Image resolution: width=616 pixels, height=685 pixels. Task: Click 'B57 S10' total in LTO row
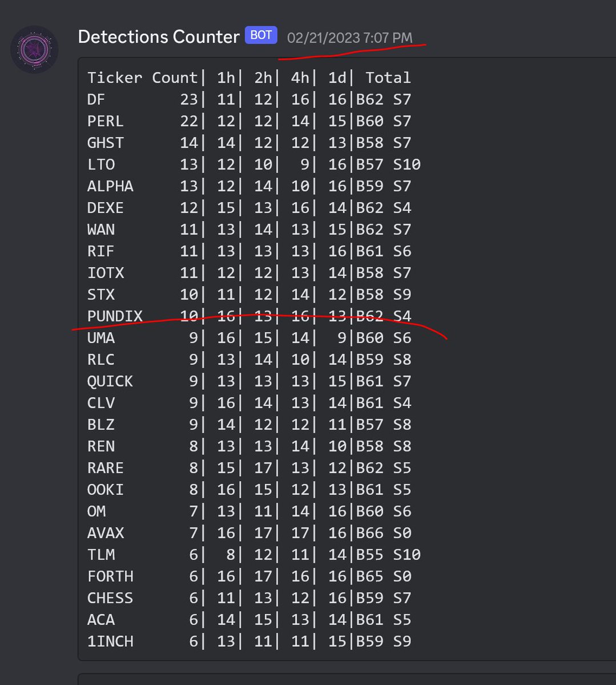[x=388, y=164]
